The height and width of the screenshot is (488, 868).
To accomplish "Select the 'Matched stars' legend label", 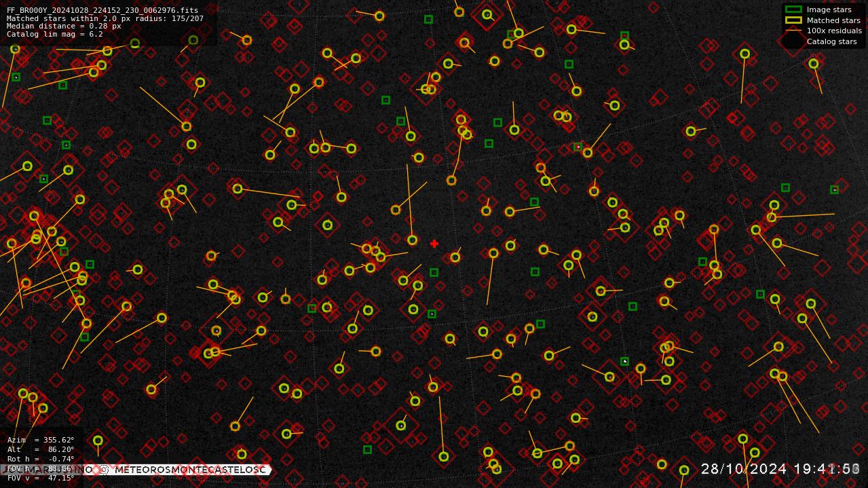I will click(x=833, y=20).
